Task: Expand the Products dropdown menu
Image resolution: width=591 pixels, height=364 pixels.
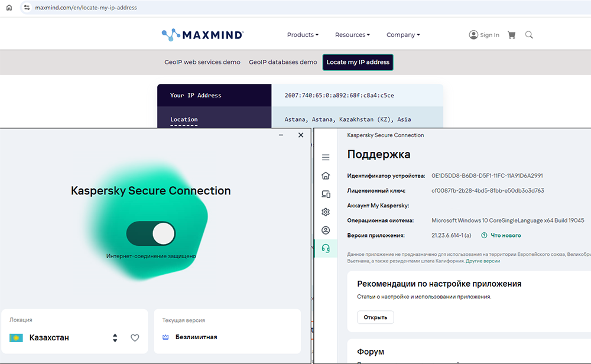Action: 303,35
